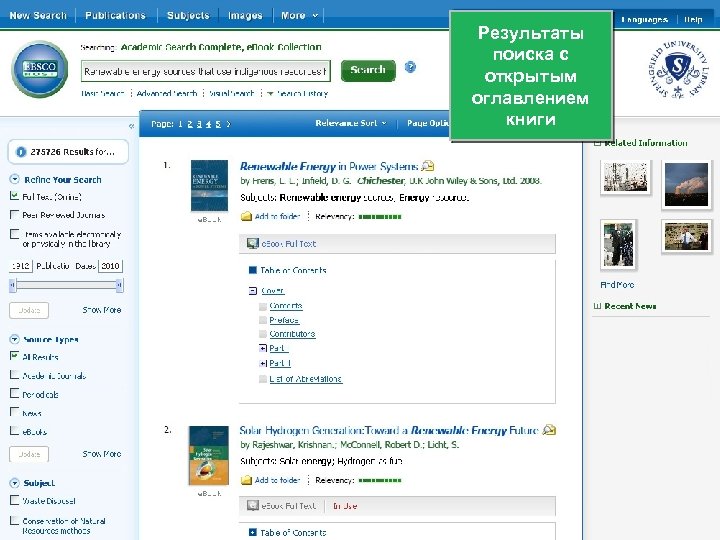Image resolution: width=720 pixels, height=540 pixels.
Task: Click the Springfield University Library logo
Action: click(x=678, y=69)
